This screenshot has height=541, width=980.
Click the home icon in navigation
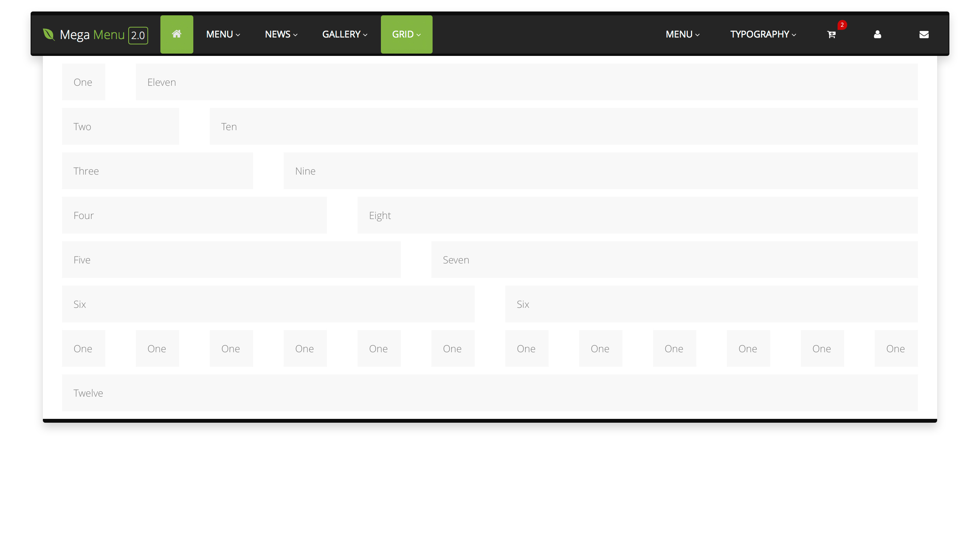[x=176, y=34]
